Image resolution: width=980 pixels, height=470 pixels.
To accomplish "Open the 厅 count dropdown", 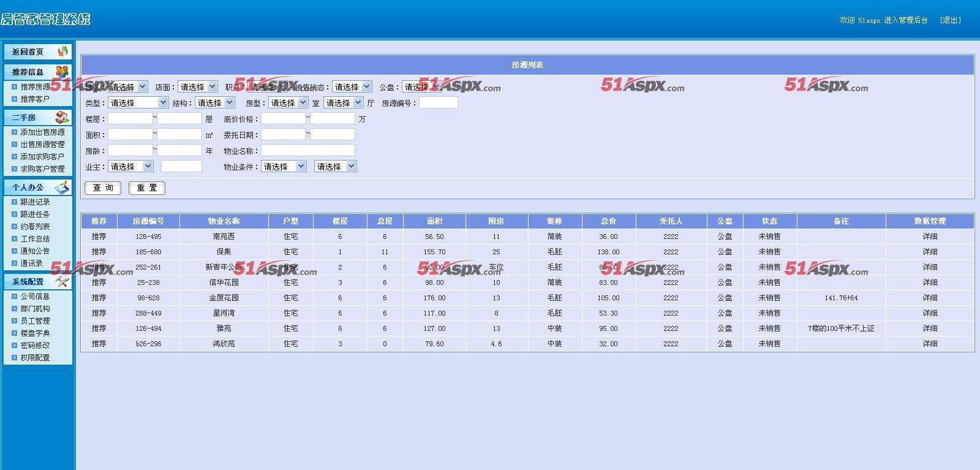I will click(x=343, y=103).
